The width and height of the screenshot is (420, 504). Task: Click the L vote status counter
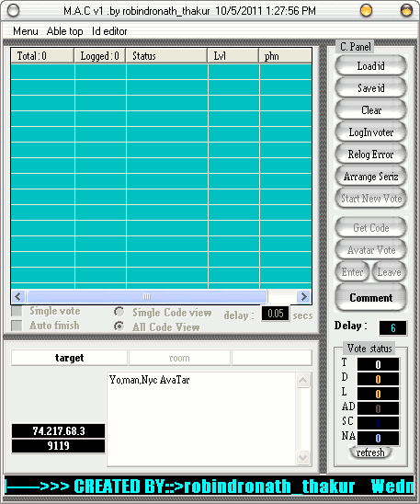coord(379,394)
